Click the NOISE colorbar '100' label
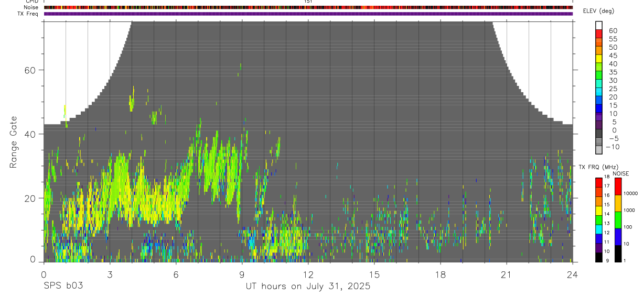This screenshot has width=644, height=297. tap(628, 227)
